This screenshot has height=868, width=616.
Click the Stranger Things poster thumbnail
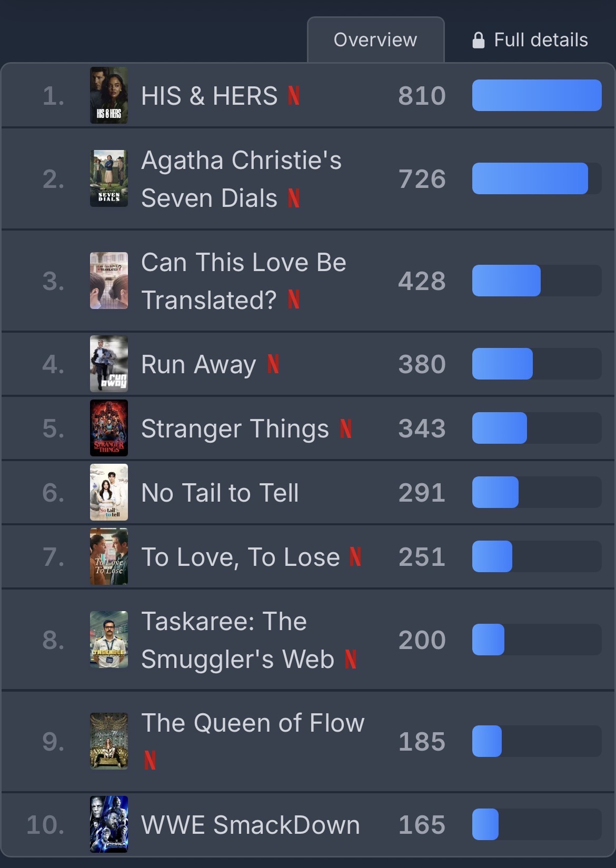(x=109, y=428)
